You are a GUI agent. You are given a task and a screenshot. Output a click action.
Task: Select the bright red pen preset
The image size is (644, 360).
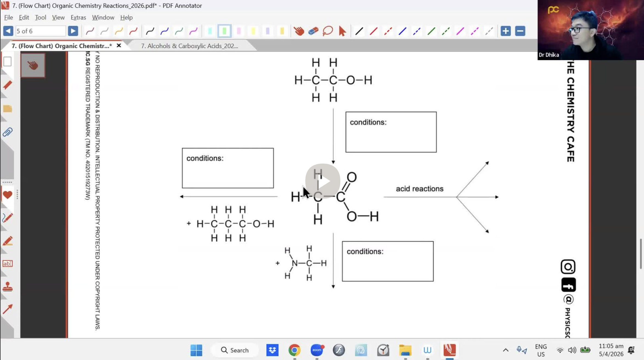[x=133, y=31]
